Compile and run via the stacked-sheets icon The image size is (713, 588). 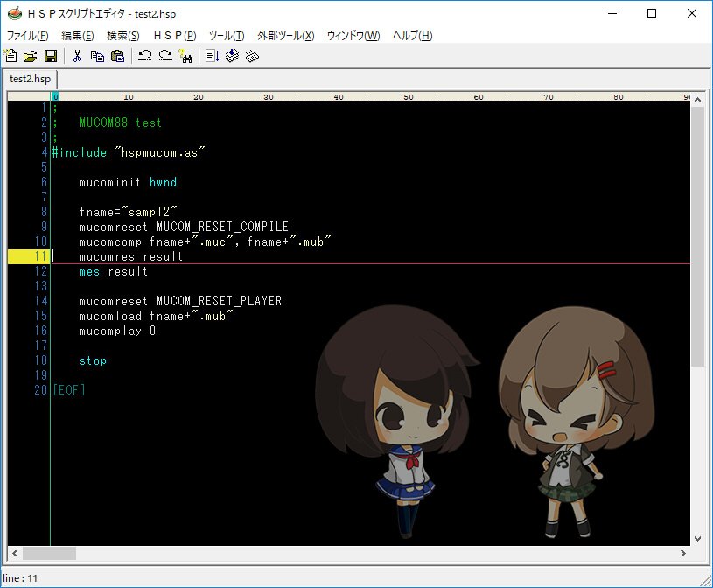[233, 55]
